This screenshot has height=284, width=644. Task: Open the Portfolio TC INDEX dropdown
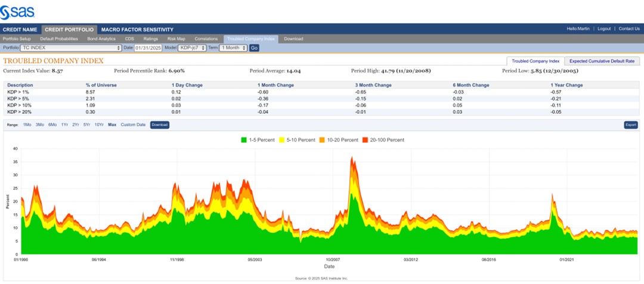point(71,48)
